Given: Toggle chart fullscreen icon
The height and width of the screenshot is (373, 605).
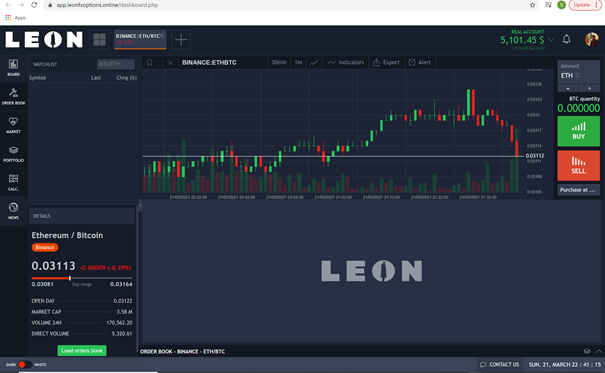Looking at the screenshot, I should [160, 62].
